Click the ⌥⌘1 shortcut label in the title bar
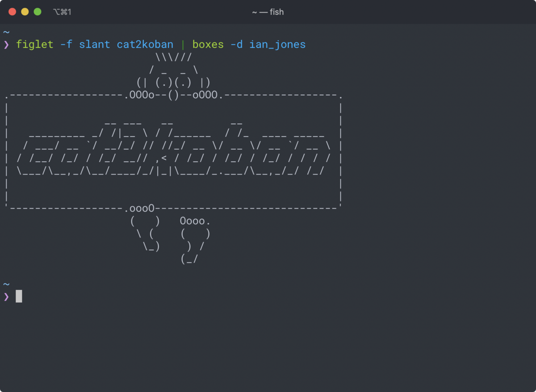Viewport: 536px width, 392px height. click(62, 12)
